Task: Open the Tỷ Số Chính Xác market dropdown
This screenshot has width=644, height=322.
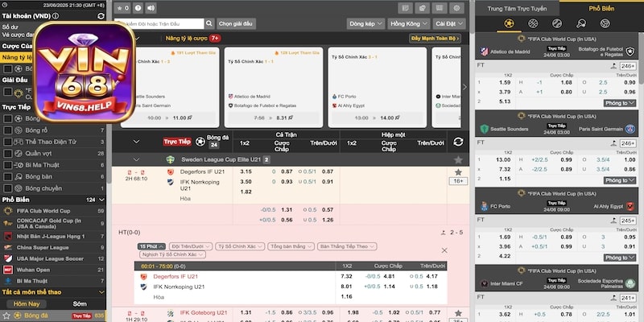Action: point(240,246)
